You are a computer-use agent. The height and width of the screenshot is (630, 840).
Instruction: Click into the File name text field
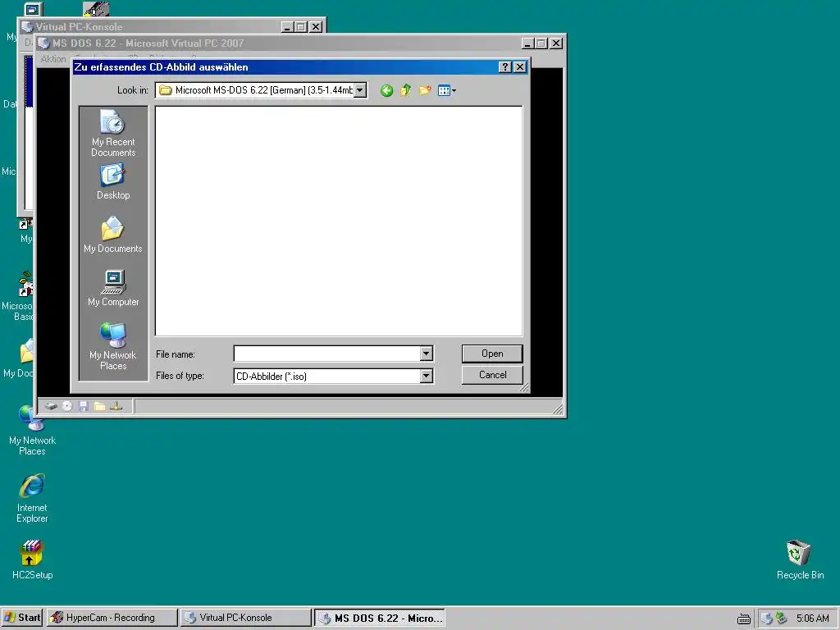tap(326, 354)
